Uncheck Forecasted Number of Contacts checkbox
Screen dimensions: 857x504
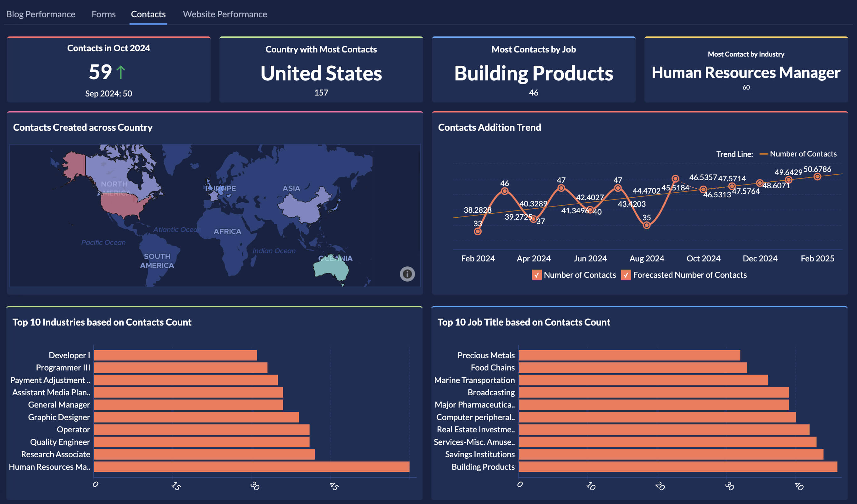[626, 275]
